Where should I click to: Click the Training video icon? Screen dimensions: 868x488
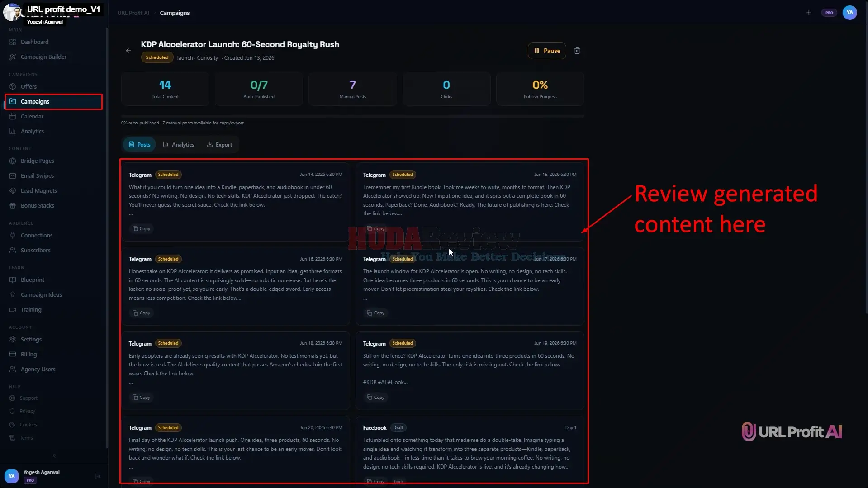[13, 309]
